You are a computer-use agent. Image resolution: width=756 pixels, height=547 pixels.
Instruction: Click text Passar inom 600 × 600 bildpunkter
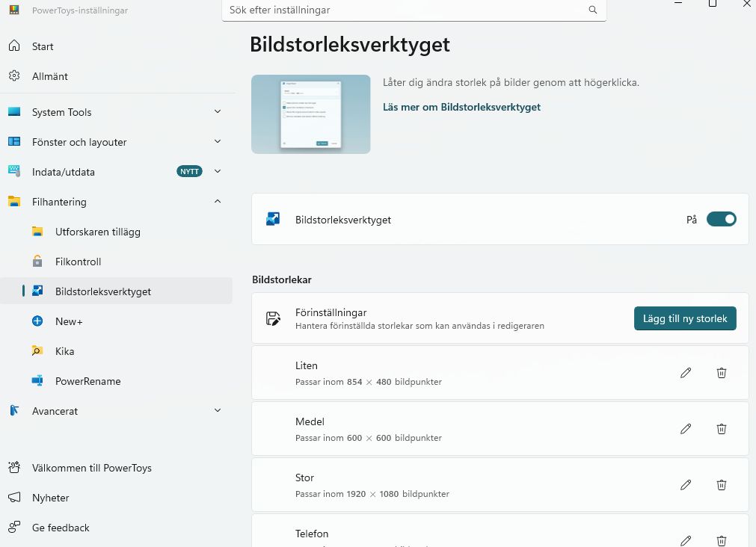[x=369, y=438]
